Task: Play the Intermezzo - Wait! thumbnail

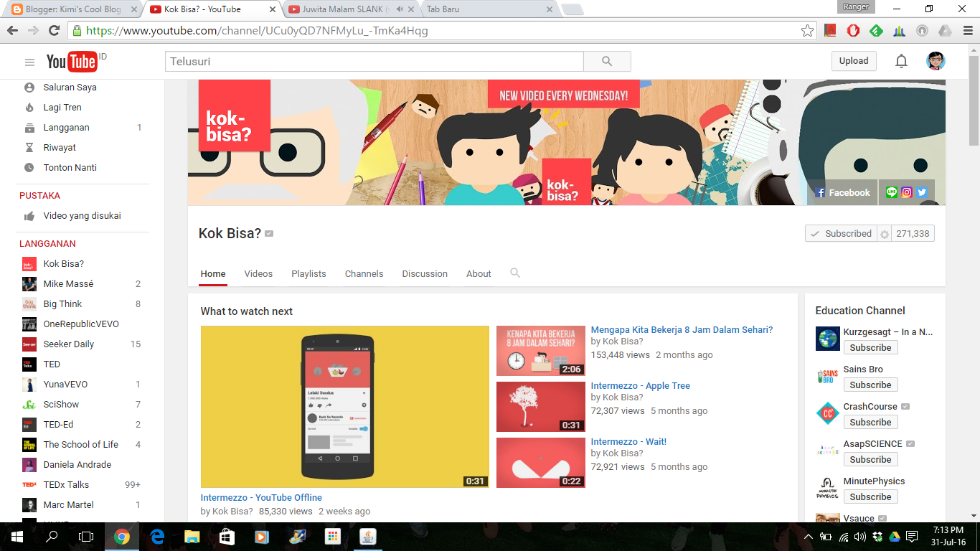Action: click(541, 463)
